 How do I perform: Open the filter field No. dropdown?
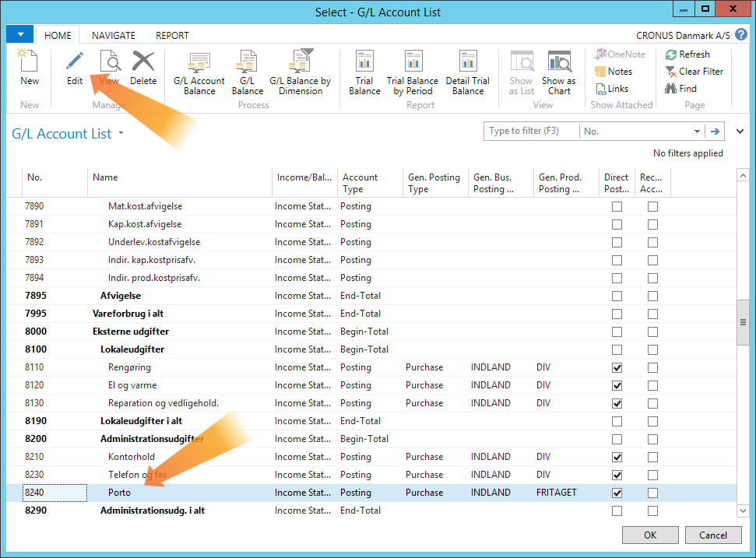point(697,131)
